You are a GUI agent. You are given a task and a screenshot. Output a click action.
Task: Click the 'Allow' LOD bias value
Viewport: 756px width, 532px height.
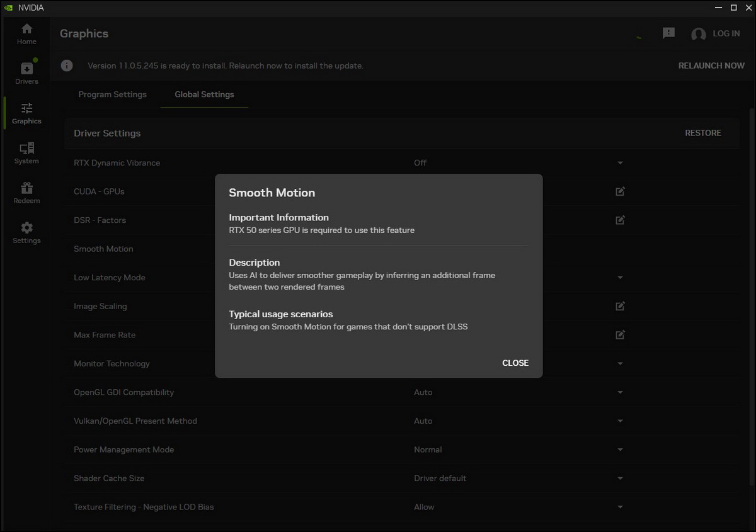[424, 507]
